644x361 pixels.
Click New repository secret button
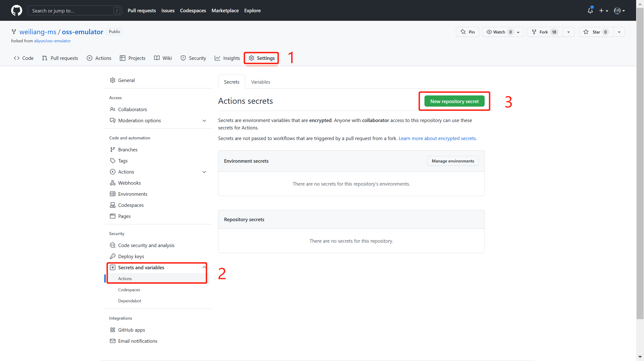[454, 101]
